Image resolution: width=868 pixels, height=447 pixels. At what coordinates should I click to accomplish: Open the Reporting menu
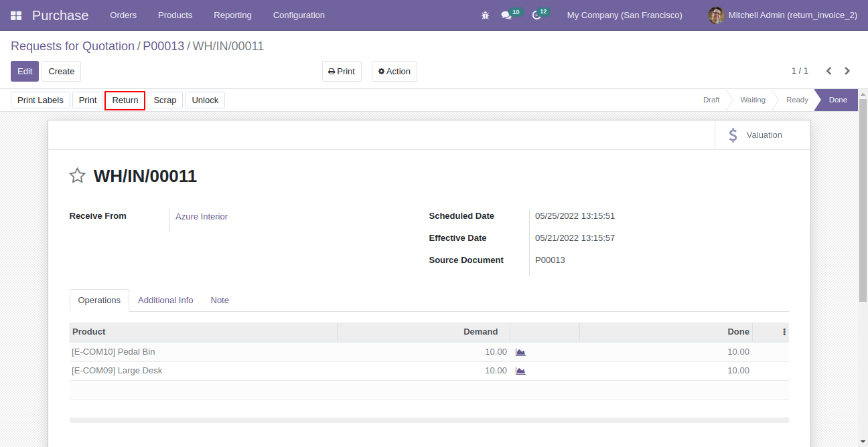[x=233, y=15]
